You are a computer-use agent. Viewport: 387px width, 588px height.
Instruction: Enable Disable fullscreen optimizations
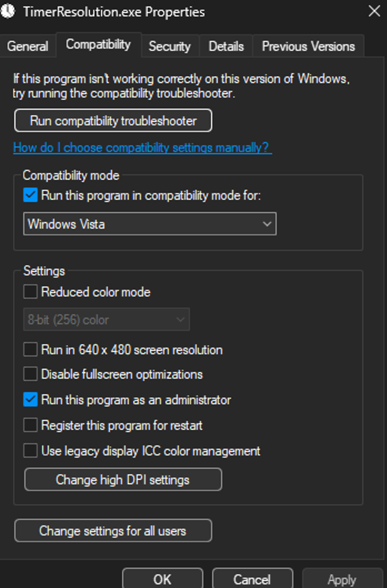(30, 374)
